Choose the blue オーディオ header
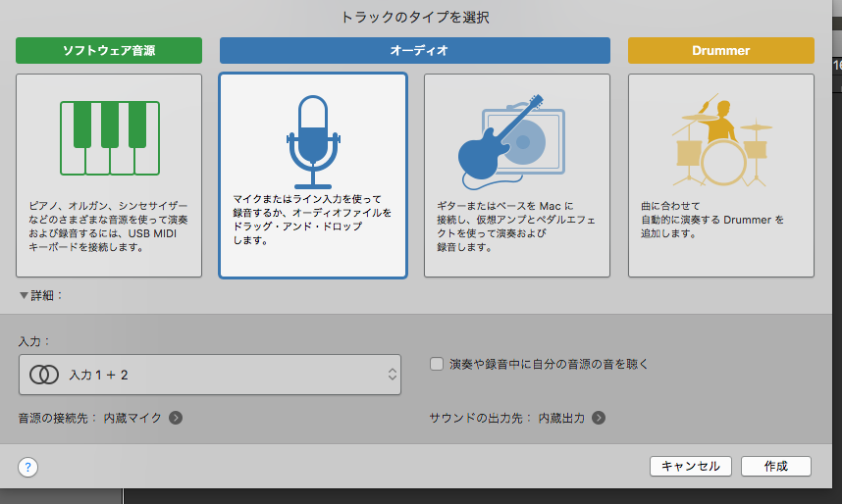The image size is (842, 504). (x=414, y=50)
